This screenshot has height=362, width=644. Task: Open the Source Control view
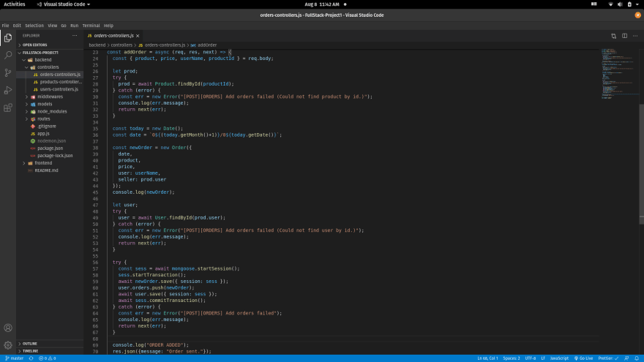8,72
